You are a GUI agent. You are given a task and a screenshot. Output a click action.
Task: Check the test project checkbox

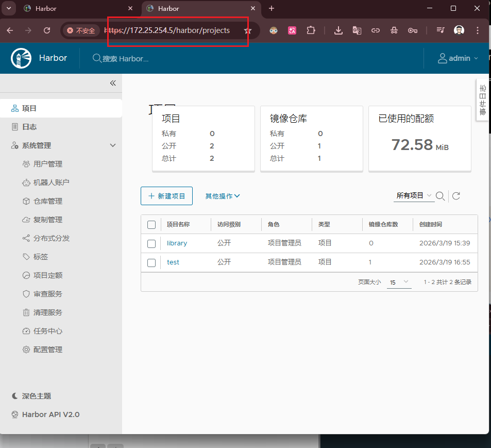point(151,263)
